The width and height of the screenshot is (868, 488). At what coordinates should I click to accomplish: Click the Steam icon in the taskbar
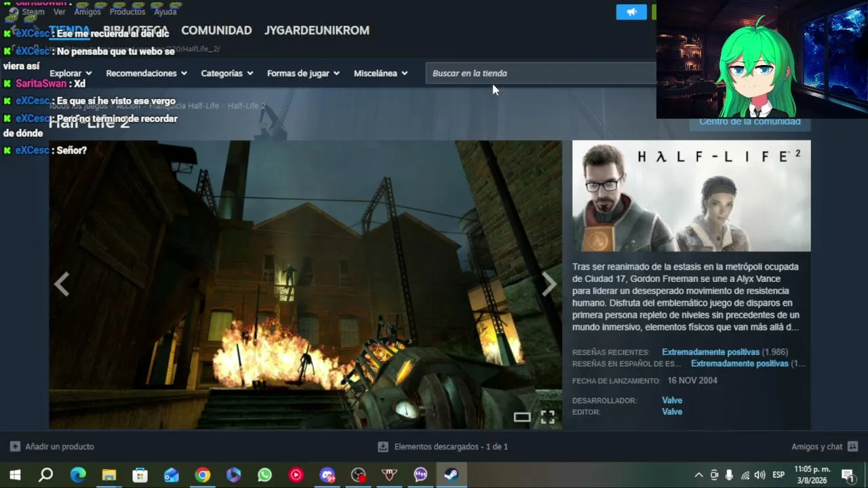[452, 475]
